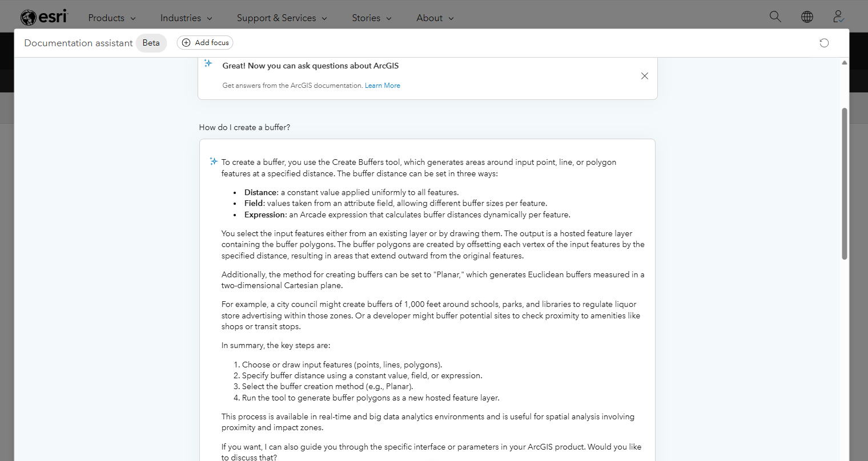868x461 pixels.
Task: Click the Documentation assistant title
Action: [78, 43]
